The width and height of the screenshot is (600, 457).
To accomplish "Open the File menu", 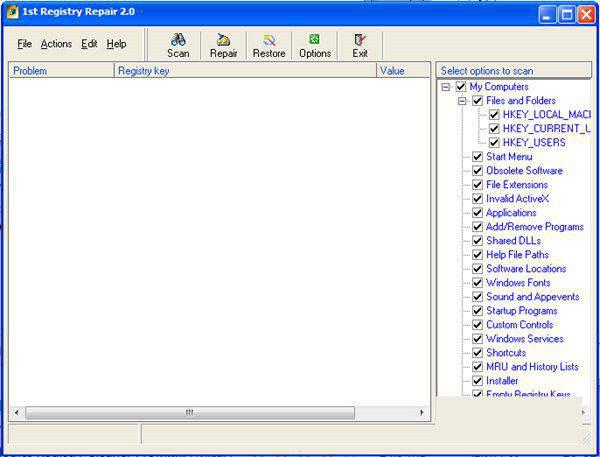I will (x=24, y=44).
